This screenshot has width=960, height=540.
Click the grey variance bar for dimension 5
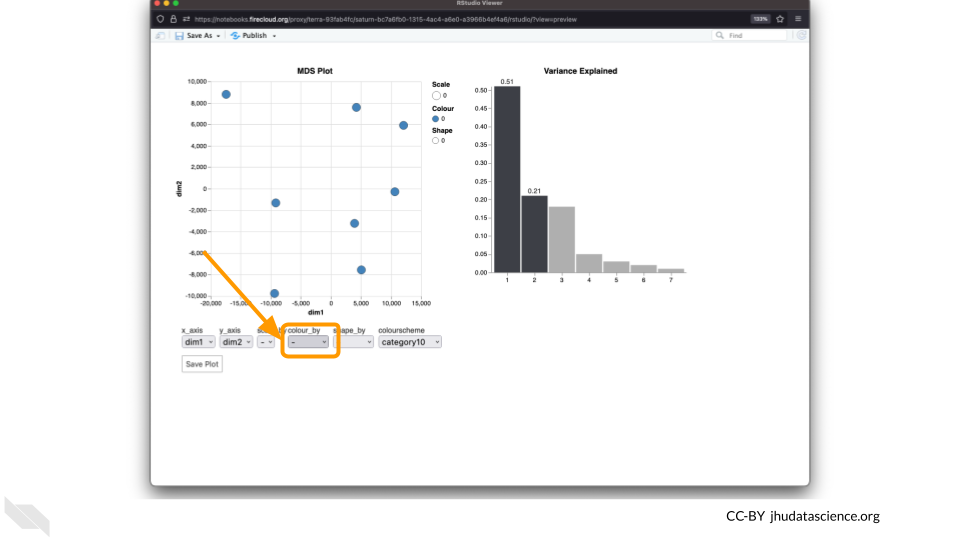tap(616, 267)
